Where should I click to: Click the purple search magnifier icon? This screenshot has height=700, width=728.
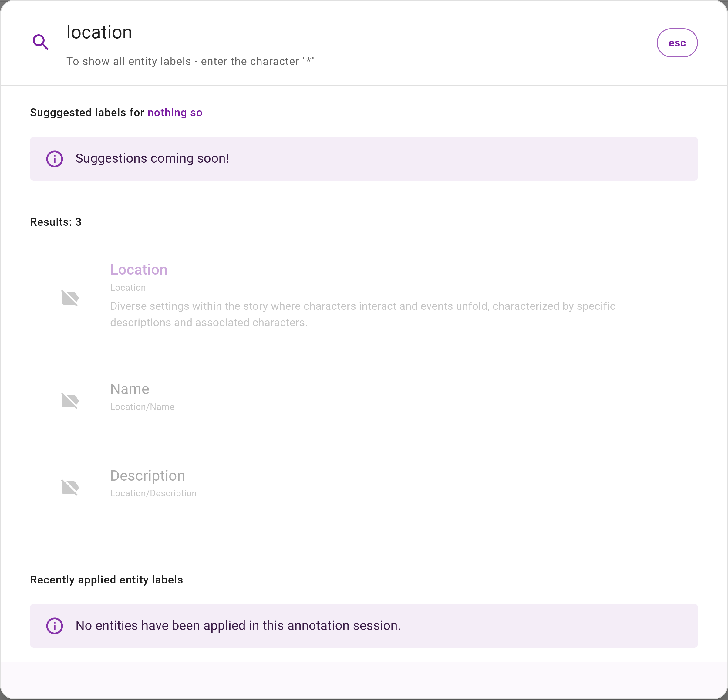pos(40,42)
